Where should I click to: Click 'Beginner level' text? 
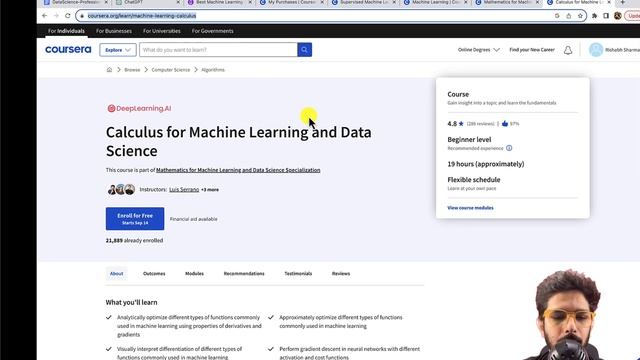point(469,140)
